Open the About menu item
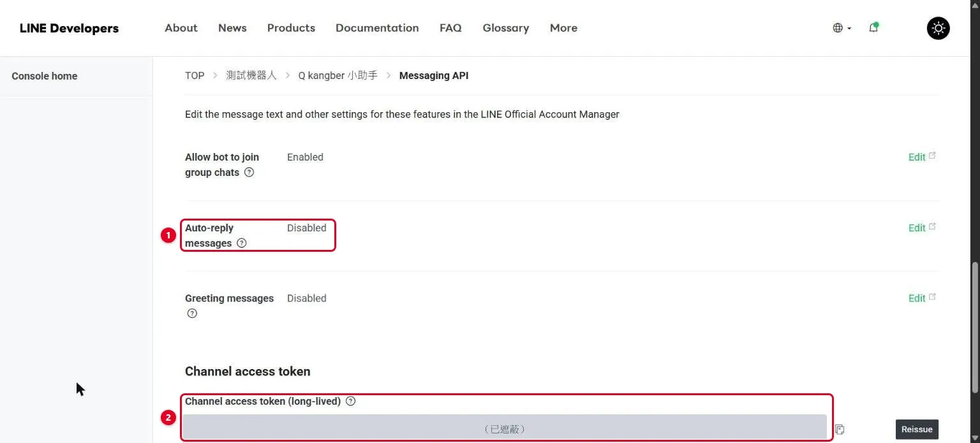980x443 pixels. [x=181, y=28]
